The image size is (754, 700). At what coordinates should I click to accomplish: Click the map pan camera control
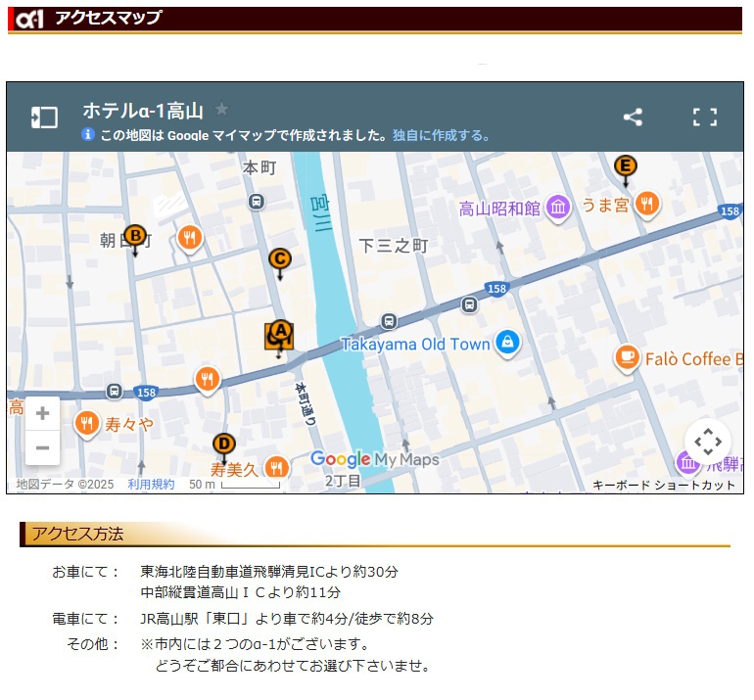[707, 442]
